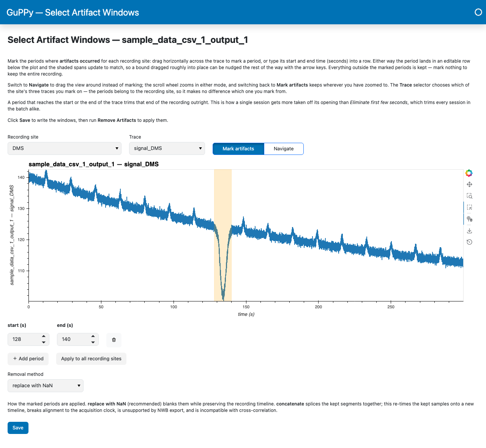Save the artifact windows
486x448 pixels.
click(18, 428)
